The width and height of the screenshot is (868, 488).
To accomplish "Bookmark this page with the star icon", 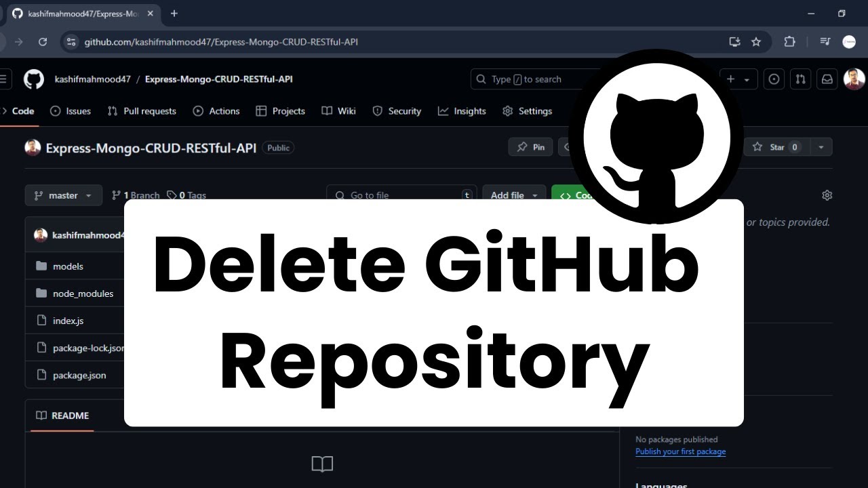I will (756, 42).
